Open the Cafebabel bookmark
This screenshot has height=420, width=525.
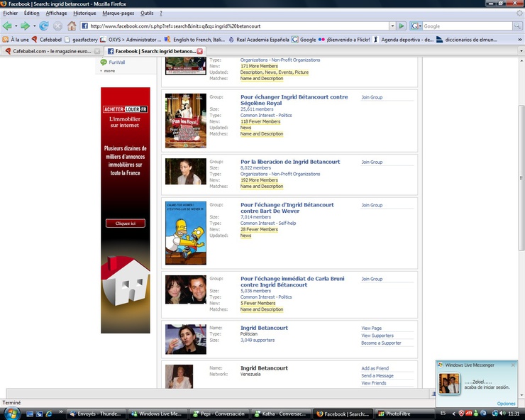point(47,40)
